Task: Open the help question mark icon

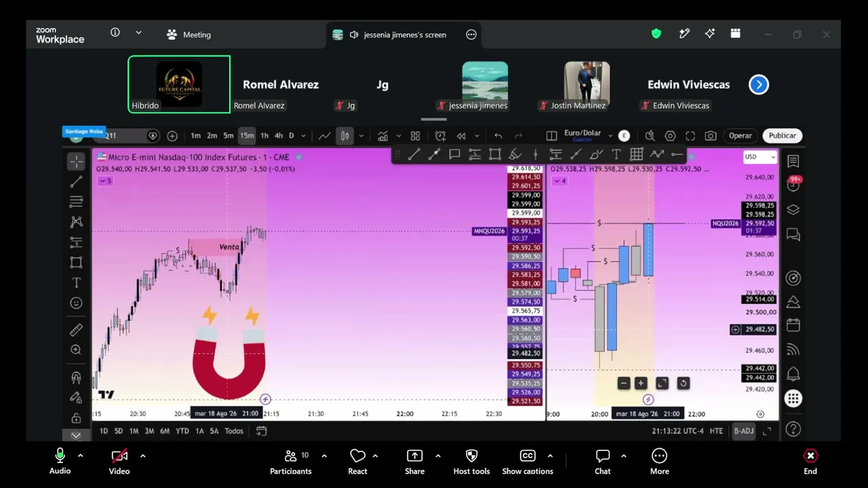Action: click(x=793, y=429)
